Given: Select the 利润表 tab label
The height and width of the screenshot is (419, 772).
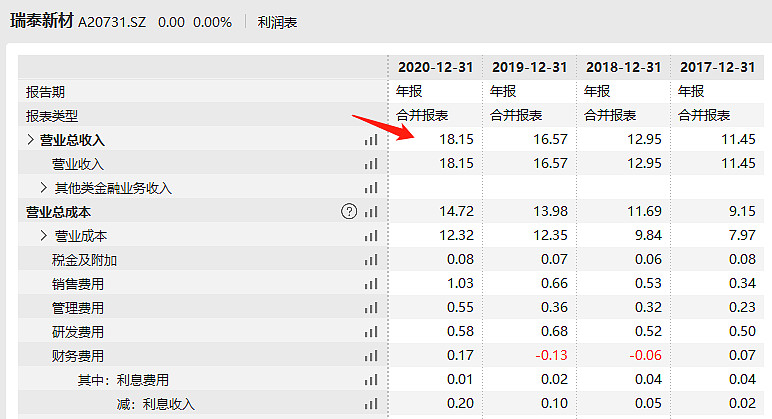Looking at the screenshot, I should click(x=277, y=22).
